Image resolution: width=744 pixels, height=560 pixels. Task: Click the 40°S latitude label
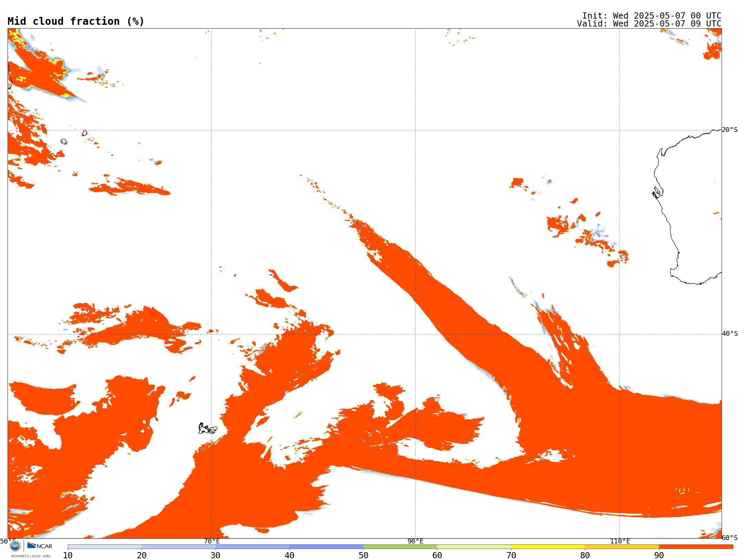click(730, 334)
